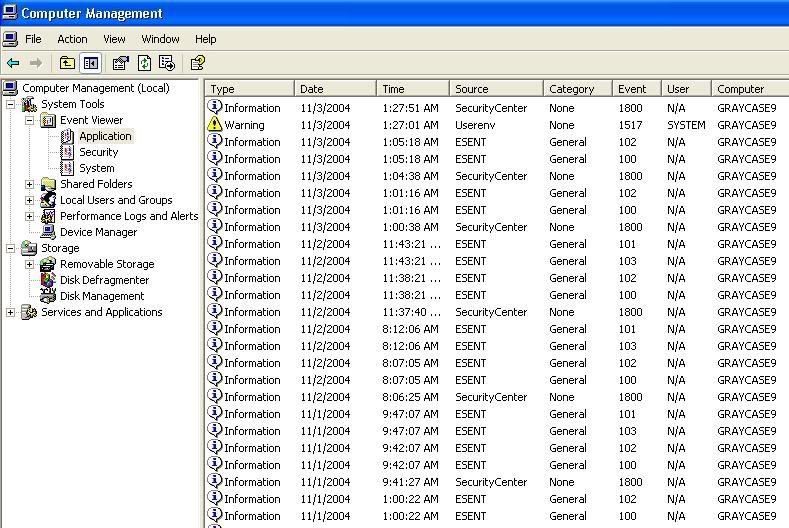
Task: Click the Storage tree icon
Action: click(29, 248)
